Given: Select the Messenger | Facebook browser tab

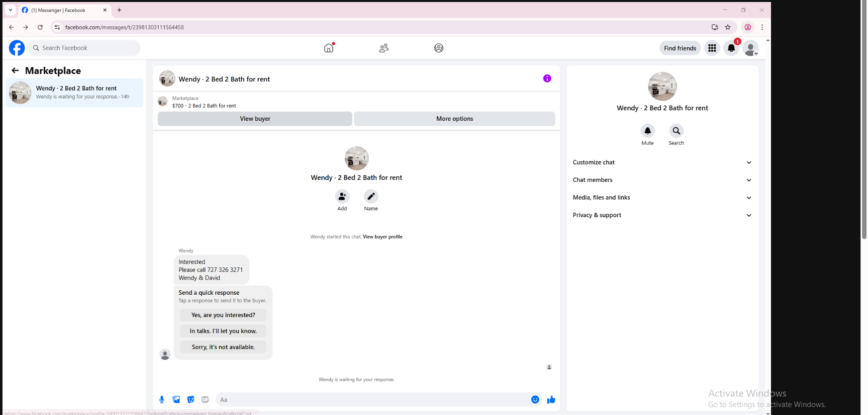Looking at the screenshot, I should (x=65, y=10).
